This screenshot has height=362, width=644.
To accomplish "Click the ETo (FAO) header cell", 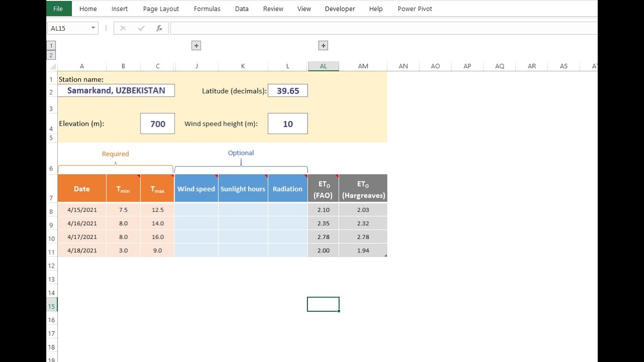I will (324, 189).
